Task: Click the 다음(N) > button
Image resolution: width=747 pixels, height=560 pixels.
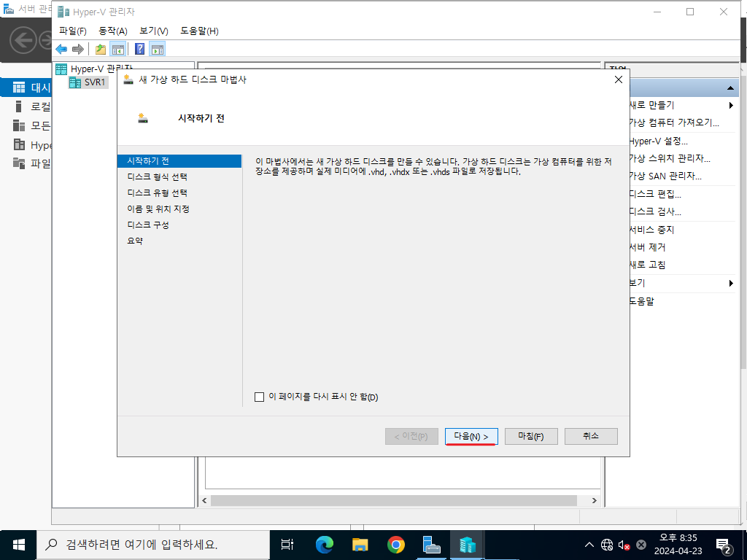Action: click(471, 436)
